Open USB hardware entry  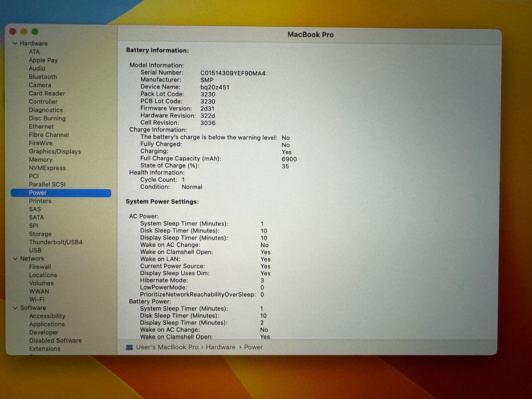point(35,250)
